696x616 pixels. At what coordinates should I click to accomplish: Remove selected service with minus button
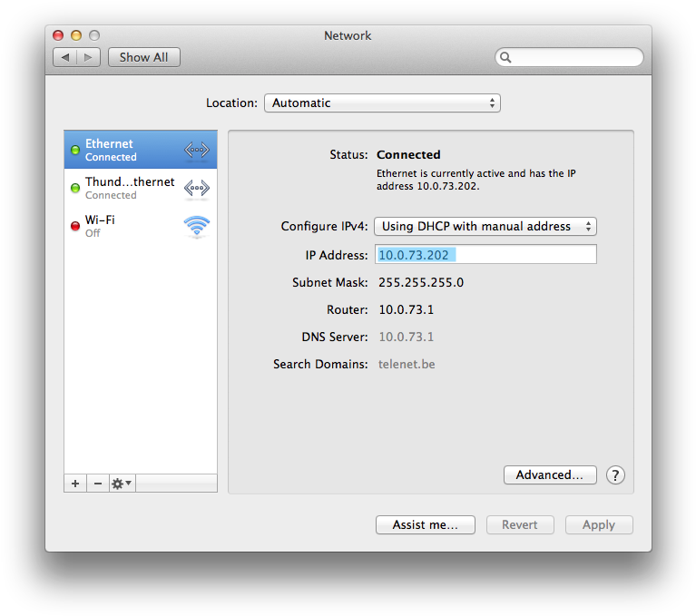point(98,484)
